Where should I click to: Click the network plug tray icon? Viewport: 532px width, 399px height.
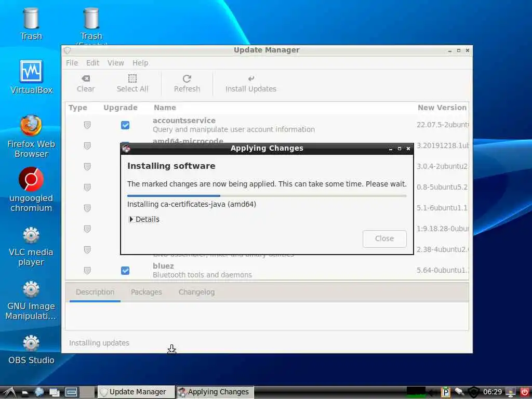(459, 392)
